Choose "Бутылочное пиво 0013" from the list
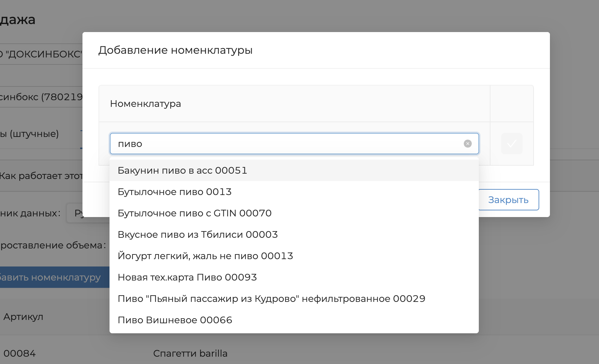Image resolution: width=599 pixels, height=364 pixels. pos(175,192)
